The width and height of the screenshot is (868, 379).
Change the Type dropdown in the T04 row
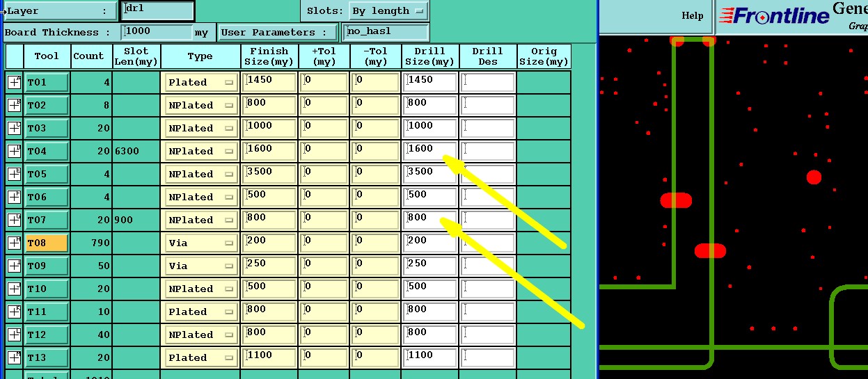(x=201, y=151)
